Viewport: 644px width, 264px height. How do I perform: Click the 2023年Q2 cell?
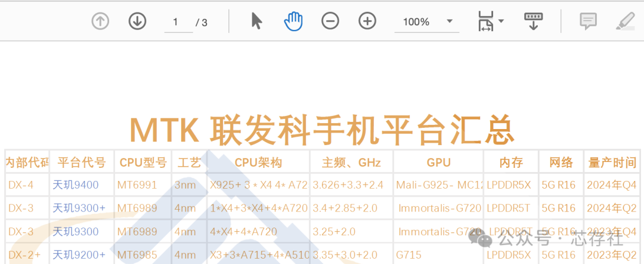click(x=612, y=255)
